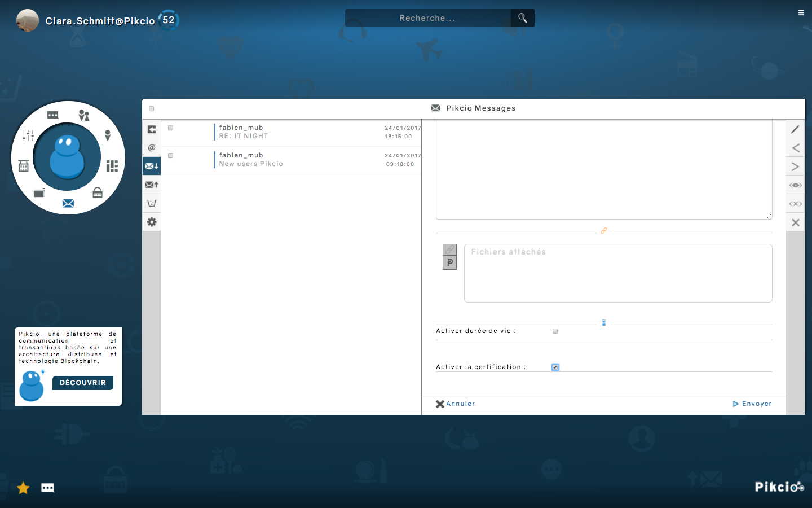Open the sent messages (outbox) folder
Screen dimensions: 812x508
point(152,185)
